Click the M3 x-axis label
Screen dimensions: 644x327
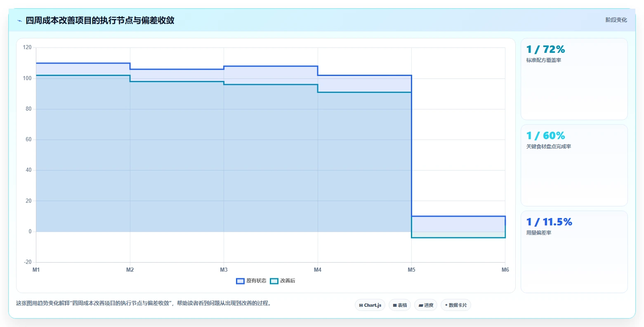click(224, 270)
